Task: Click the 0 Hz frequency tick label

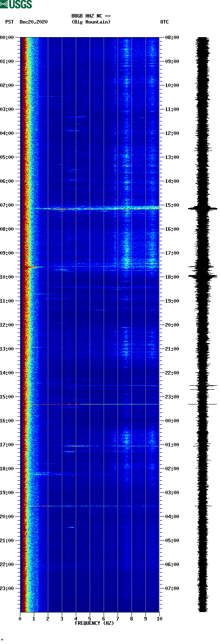Action: (20, 619)
